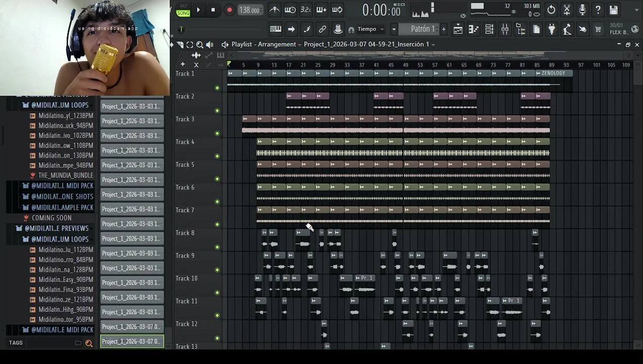Image resolution: width=643 pixels, height=364 pixels.
Task: Click the stamp icon in toolbar
Action: 338,29
